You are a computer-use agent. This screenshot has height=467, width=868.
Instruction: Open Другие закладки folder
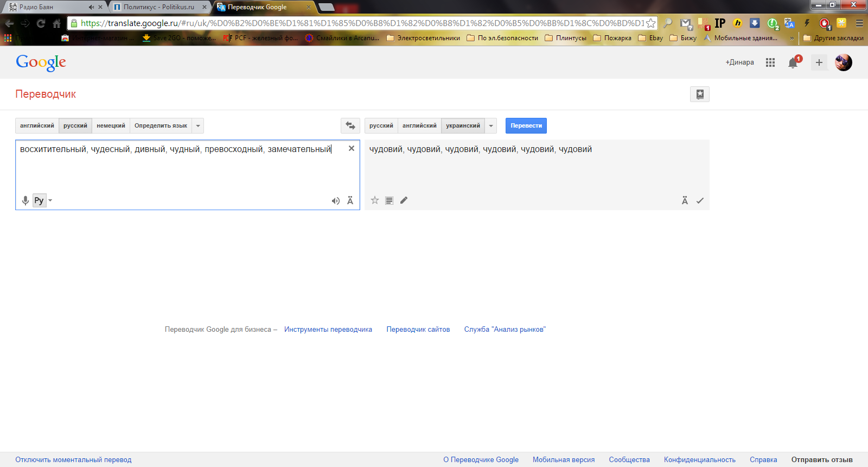[x=833, y=38]
